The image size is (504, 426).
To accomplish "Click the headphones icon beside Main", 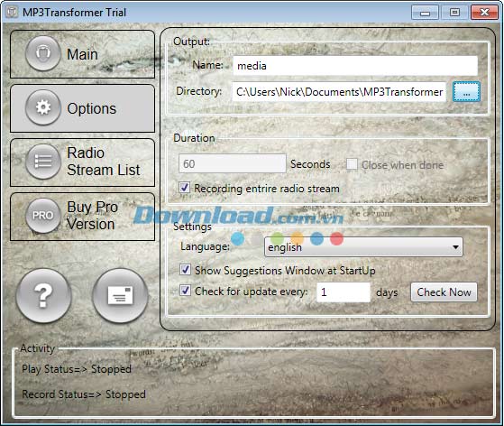I will point(43,53).
